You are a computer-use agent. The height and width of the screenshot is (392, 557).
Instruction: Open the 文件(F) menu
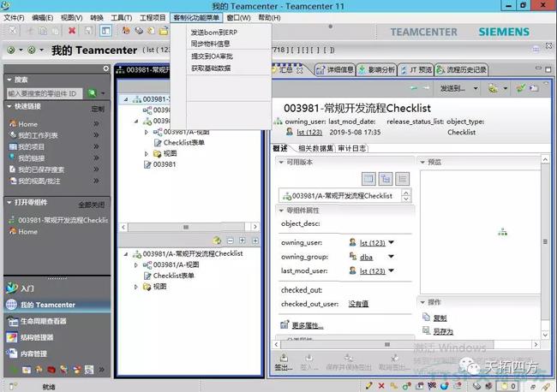[14, 18]
